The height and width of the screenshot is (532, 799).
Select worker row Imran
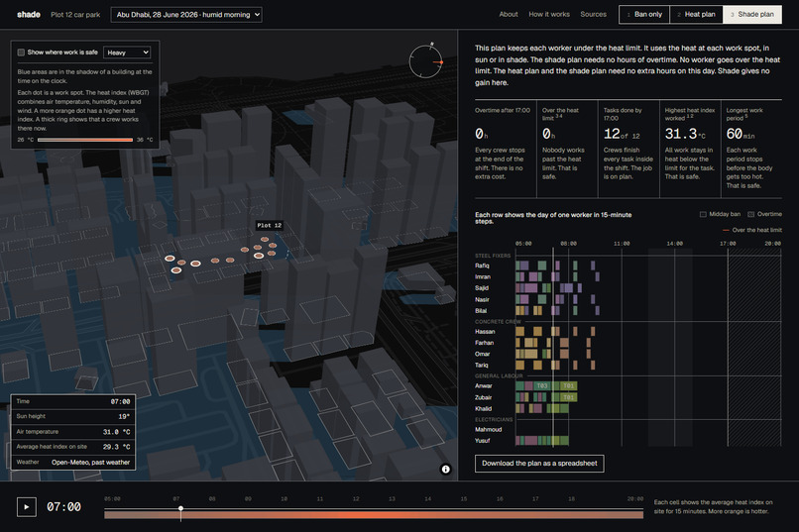(x=628, y=277)
